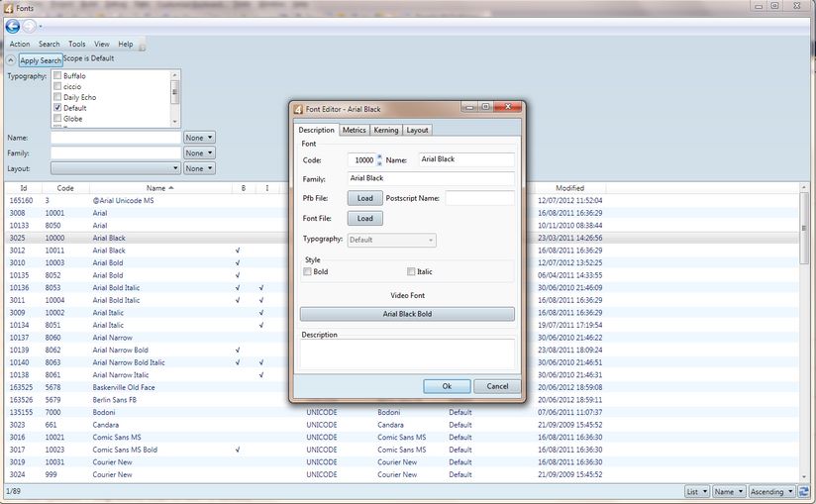Uncheck the Default typography checkbox
816x504 pixels.
(57, 108)
